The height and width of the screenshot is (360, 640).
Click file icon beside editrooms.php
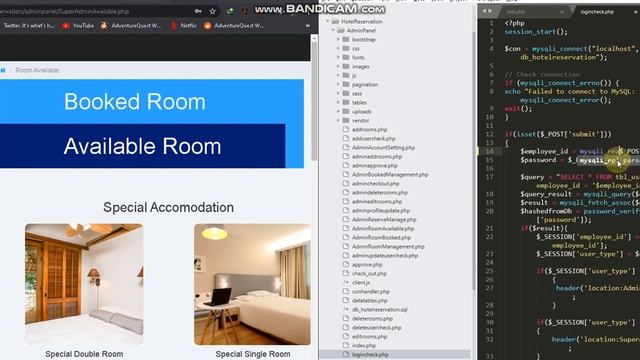(346, 336)
